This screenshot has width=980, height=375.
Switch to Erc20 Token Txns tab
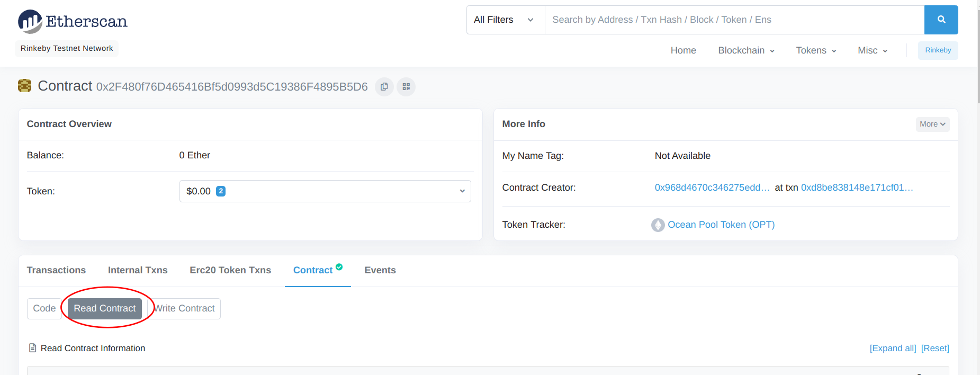point(230,270)
